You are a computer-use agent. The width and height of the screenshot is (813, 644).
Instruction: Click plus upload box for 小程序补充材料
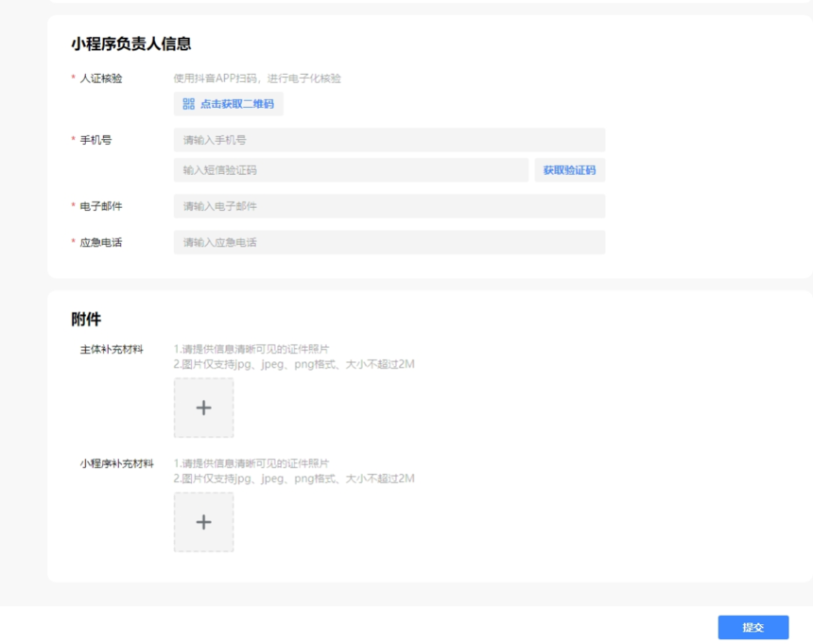[x=204, y=522]
